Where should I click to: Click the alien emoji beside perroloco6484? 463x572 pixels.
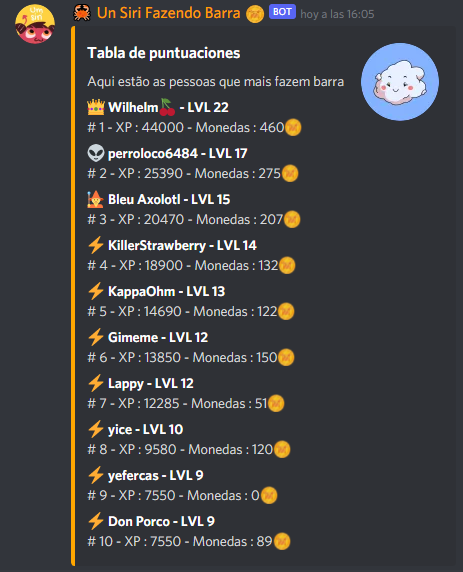click(x=96, y=153)
